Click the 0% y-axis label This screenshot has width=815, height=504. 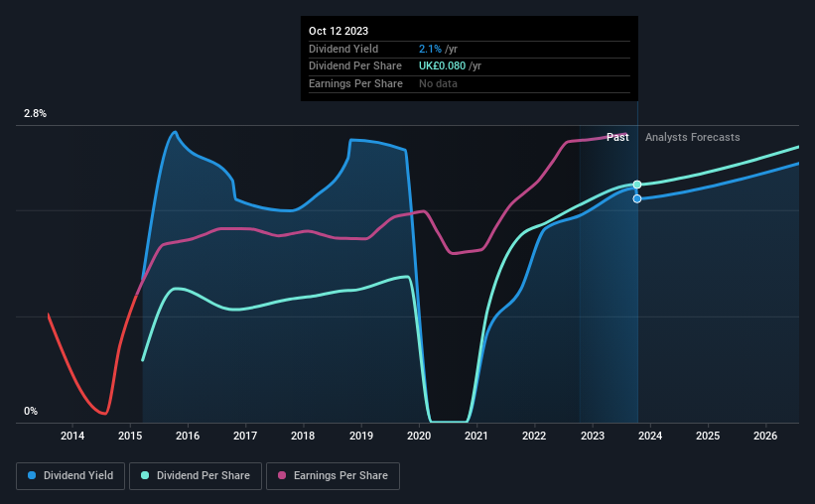(31, 411)
